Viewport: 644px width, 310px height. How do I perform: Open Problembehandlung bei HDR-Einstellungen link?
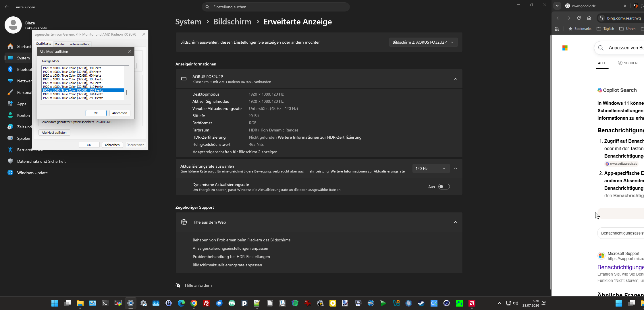(x=231, y=257)
